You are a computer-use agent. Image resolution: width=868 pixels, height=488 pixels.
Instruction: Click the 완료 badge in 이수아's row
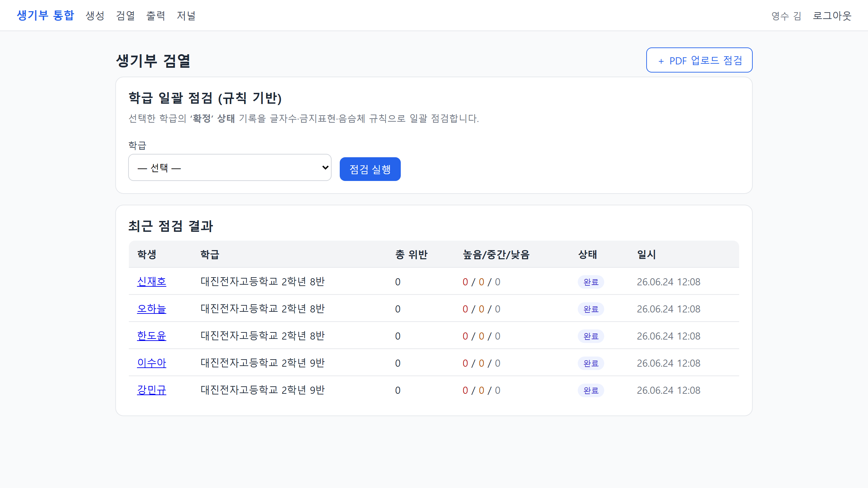[591, 363]
